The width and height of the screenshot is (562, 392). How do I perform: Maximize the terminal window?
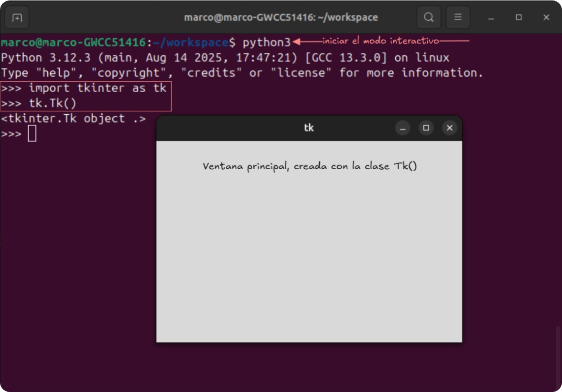(518, 17)
